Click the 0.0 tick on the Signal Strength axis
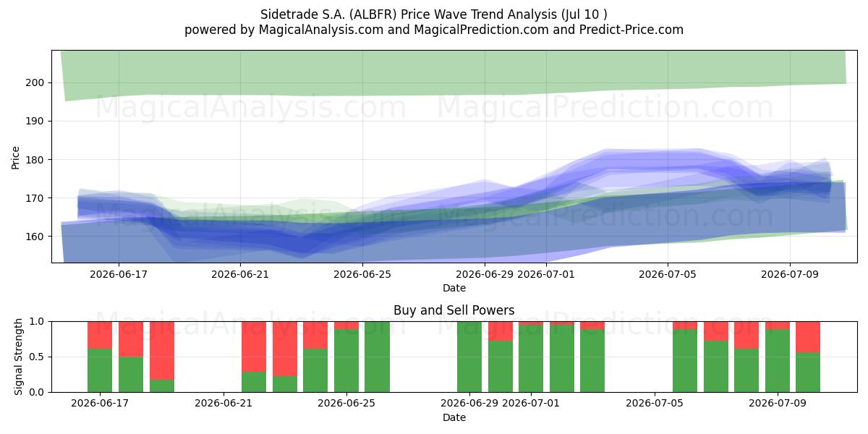 pos(37,392)
